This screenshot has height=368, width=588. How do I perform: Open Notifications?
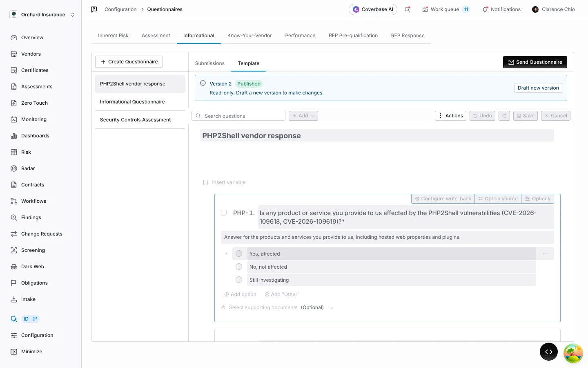click(x=501, y=9)
